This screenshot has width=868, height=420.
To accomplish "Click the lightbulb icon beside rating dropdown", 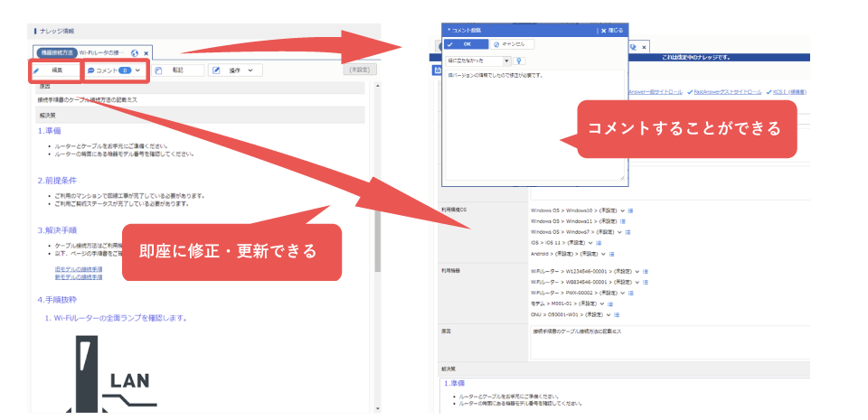I will click(x=520, y=61).
